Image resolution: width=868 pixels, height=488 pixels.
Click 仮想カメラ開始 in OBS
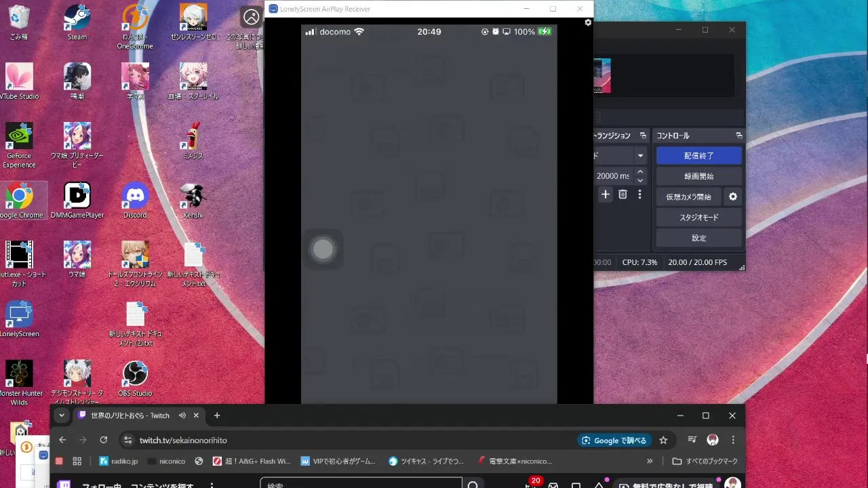point(689,197)
